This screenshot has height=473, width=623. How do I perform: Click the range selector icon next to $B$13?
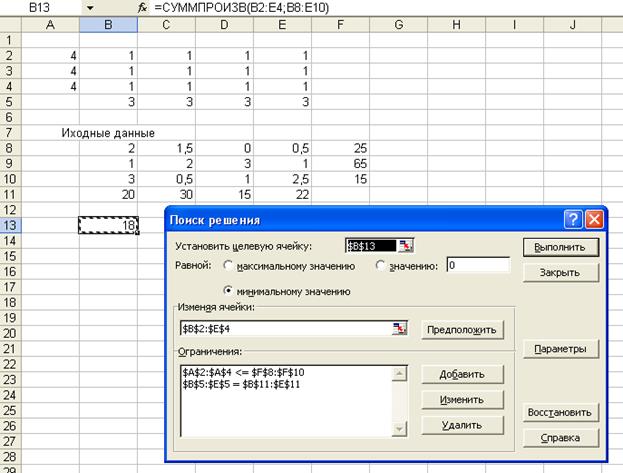[x=406, y=246]
